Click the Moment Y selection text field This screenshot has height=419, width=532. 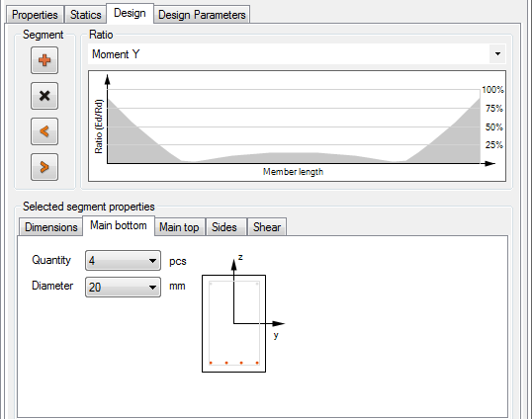click(289, 54)
